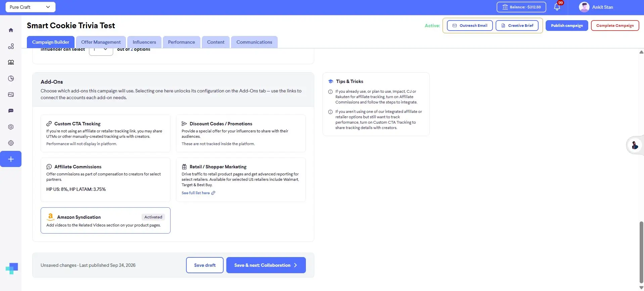Toggle the Affiliate Commissions add-on card
The height and width of the screenshot is (291, 644).
pyautogui.click(x=105, y=180)
